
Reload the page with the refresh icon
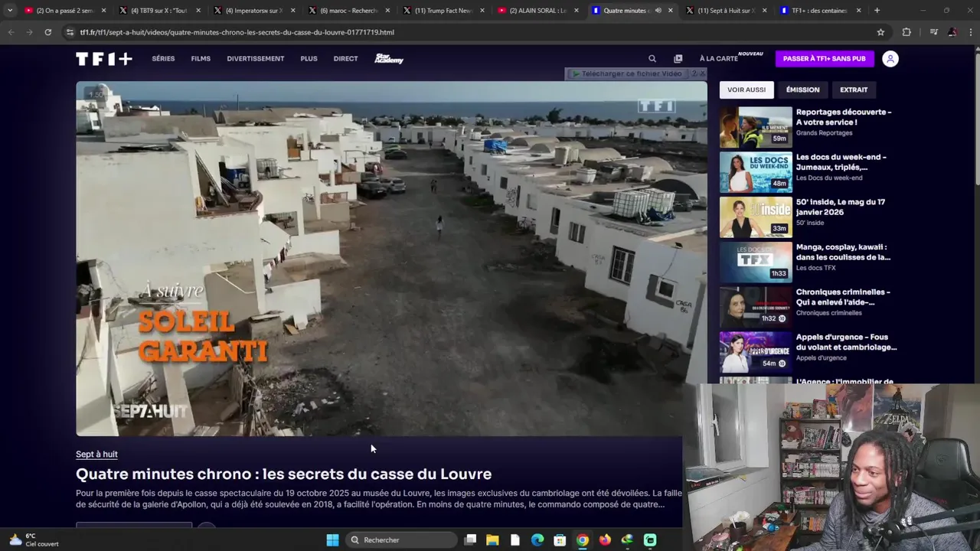tap(47, 32)
